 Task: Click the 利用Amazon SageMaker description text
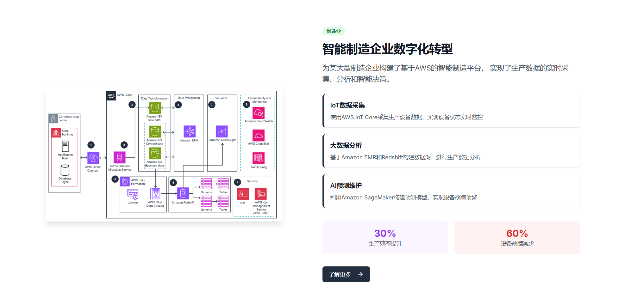[403, 198]
